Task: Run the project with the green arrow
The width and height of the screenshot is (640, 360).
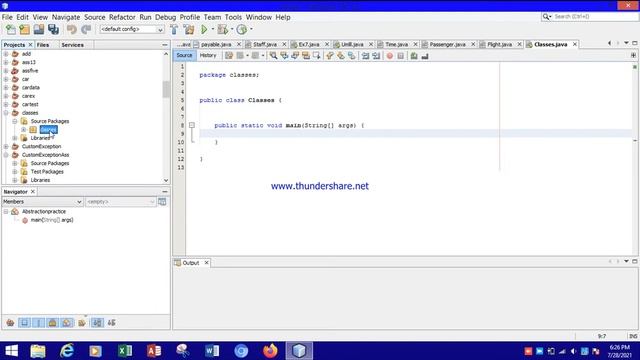Action: click(204, 29)
